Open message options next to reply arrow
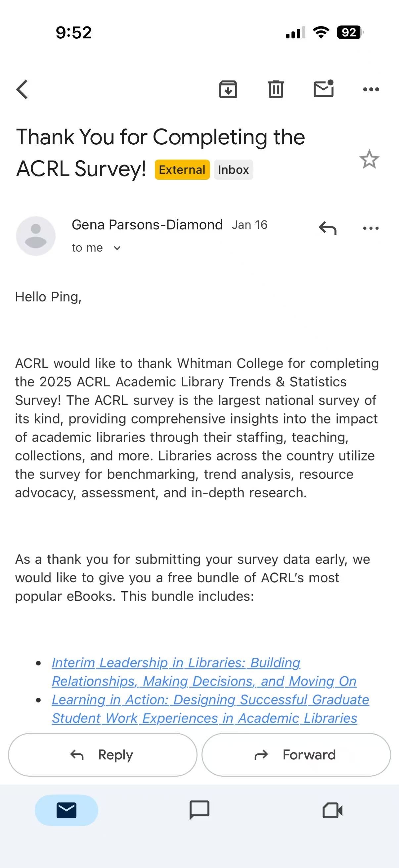Screen dimensions: 399x868 tap(371, 228)
